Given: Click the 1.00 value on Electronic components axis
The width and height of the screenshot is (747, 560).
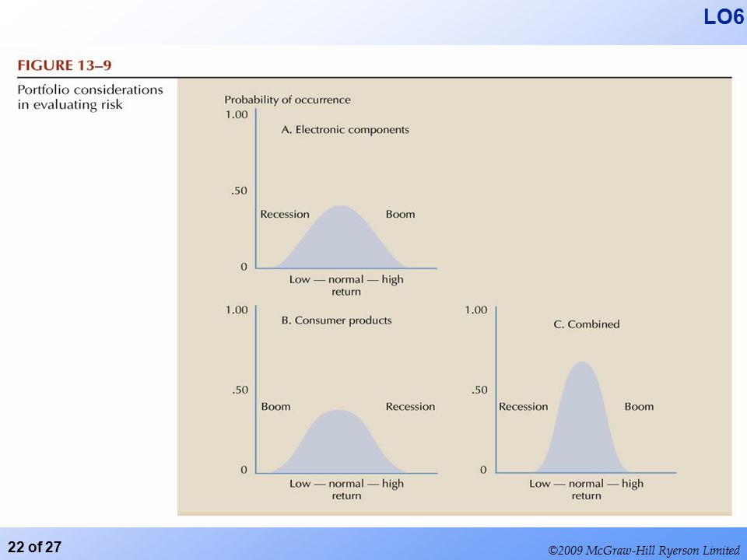Looking at the screenshot, I should pyautogui.click(x=237, y=115).
